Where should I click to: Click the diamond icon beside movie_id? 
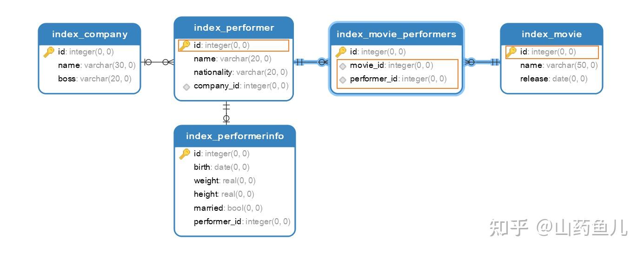[343, 66]
